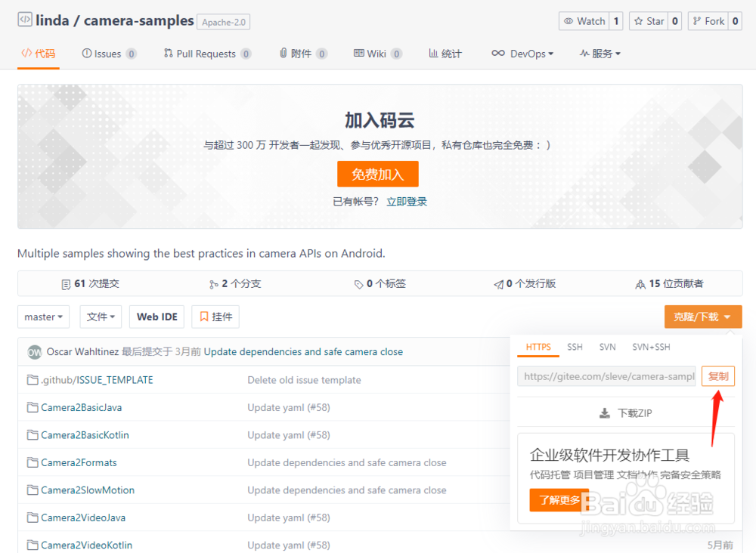
Task: Select the SVN+SSH clone tab
Action: tap(651, 348)
